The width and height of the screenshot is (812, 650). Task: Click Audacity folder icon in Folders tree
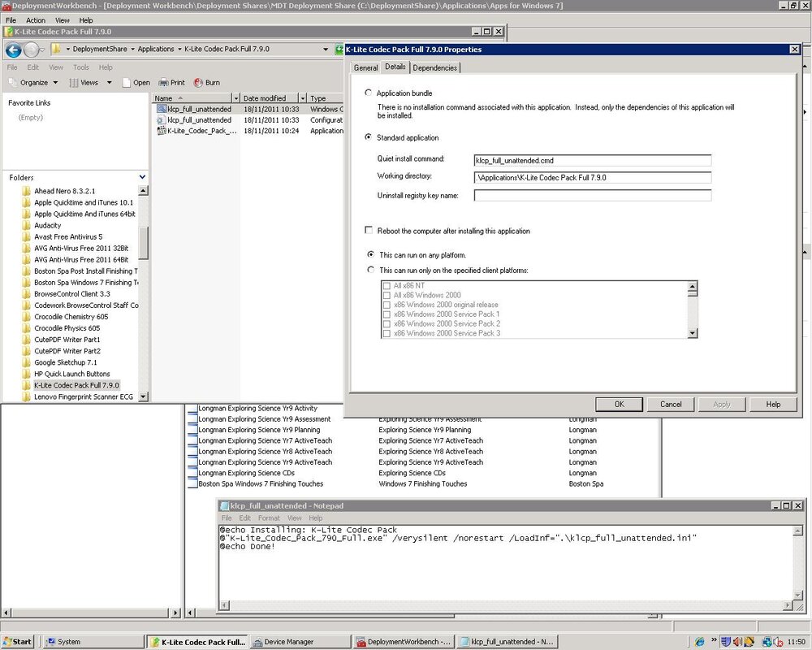[x=27, y=225]
